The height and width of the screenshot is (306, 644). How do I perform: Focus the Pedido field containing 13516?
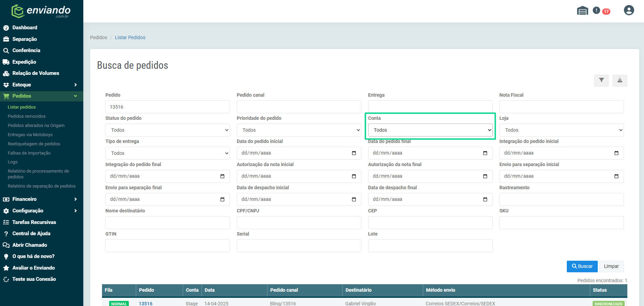click(168, 107)
